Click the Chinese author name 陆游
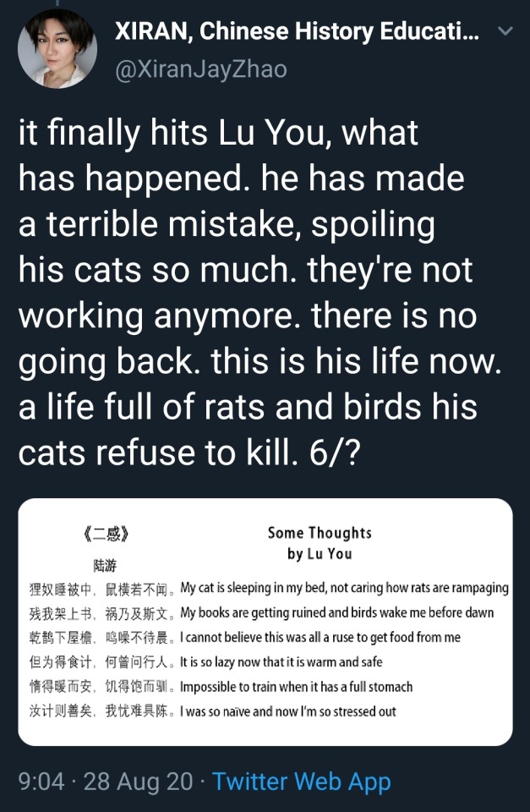The image size is (530, 812). [x=105, y=564]
